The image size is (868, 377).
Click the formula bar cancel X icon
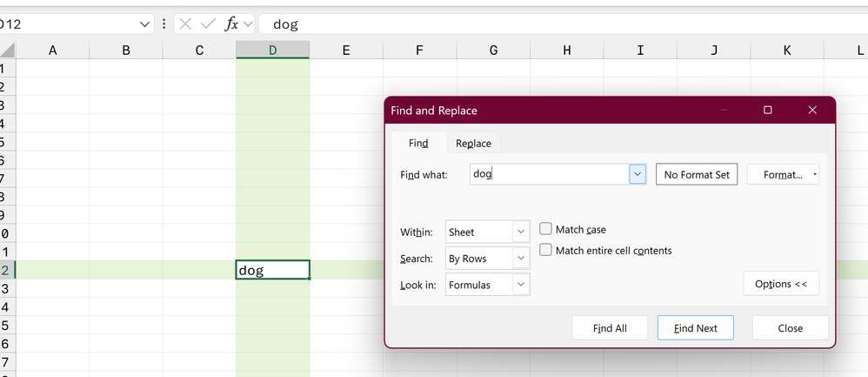(x=185, y=24)
